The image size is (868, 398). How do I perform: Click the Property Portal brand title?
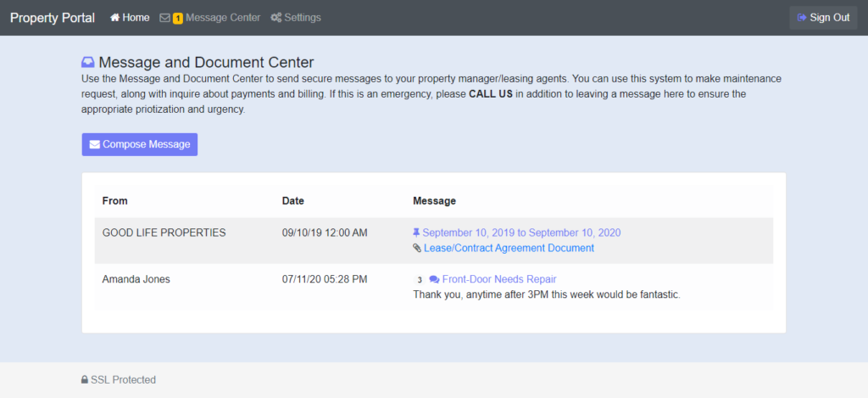click(x=53, y=18)
